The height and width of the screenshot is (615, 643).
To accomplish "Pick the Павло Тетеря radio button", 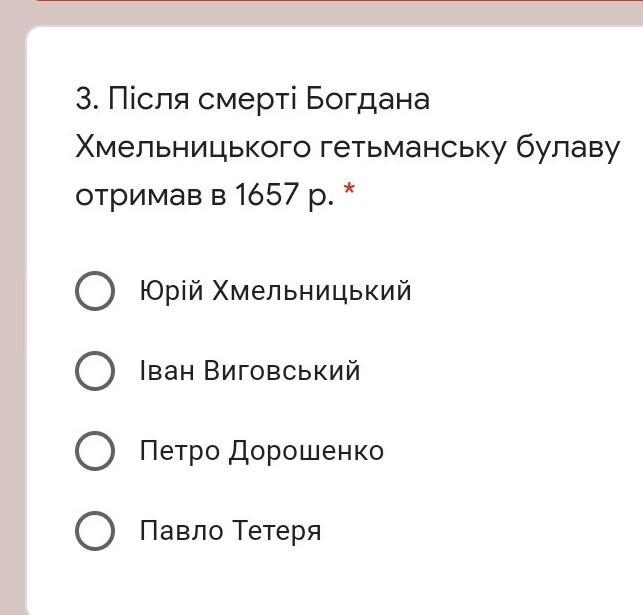I will [x=95, y=531].
